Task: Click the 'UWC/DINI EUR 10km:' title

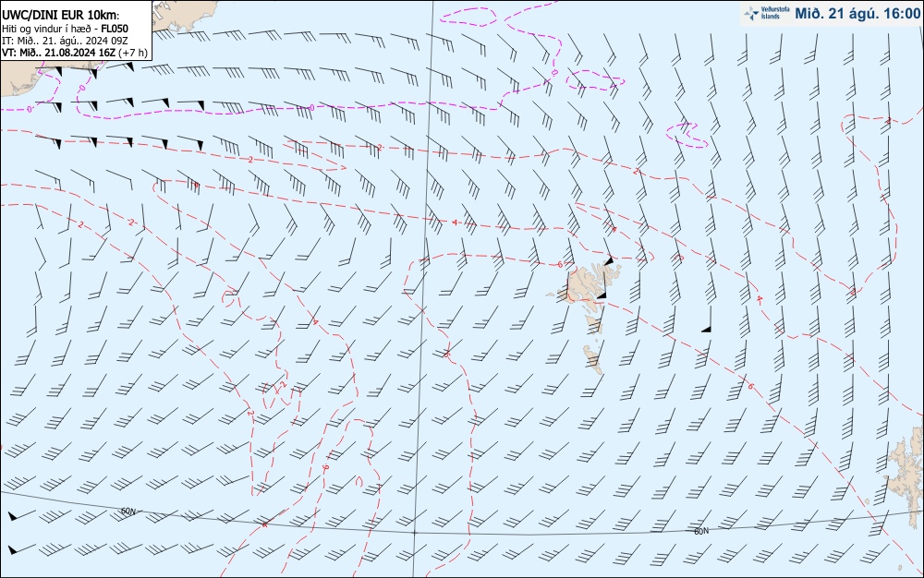Action: 61,16
